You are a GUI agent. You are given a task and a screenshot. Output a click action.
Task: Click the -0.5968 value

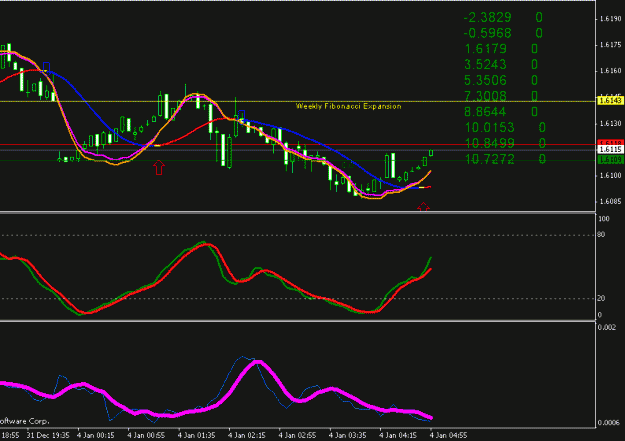coord(487,33)
